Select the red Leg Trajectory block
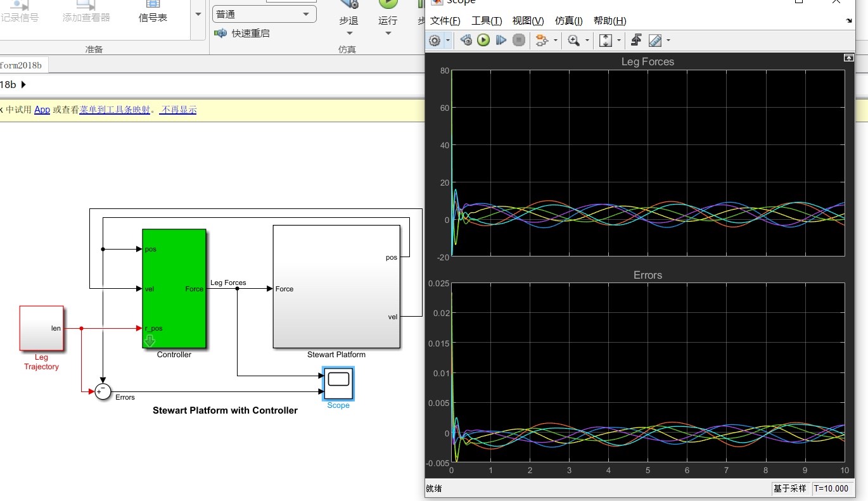 tap(42, 328)
